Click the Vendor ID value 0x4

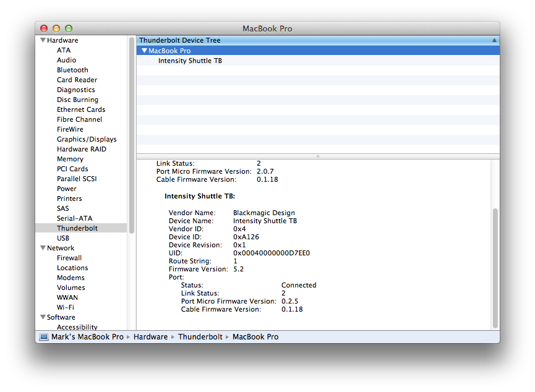tap(239, 229)
